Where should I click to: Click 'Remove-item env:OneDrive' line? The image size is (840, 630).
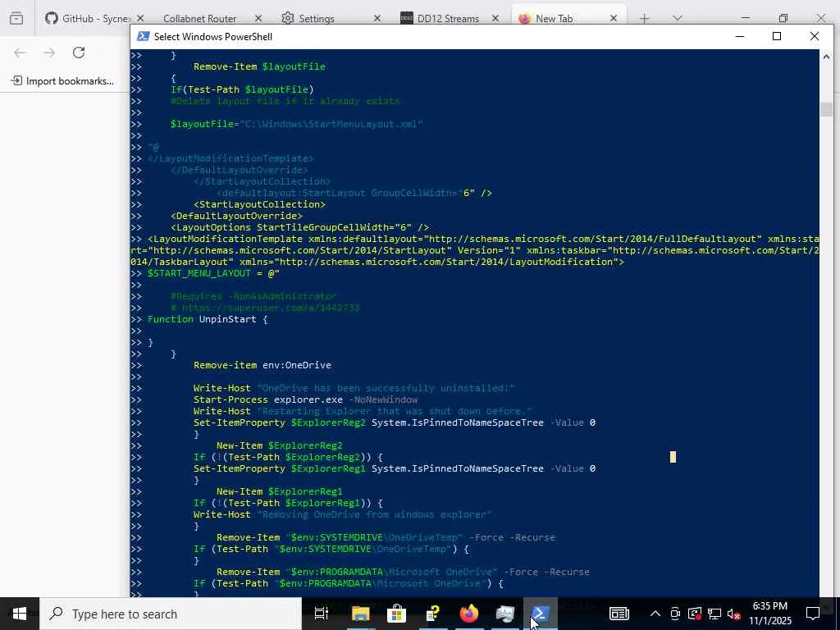[x=262, y=365]
